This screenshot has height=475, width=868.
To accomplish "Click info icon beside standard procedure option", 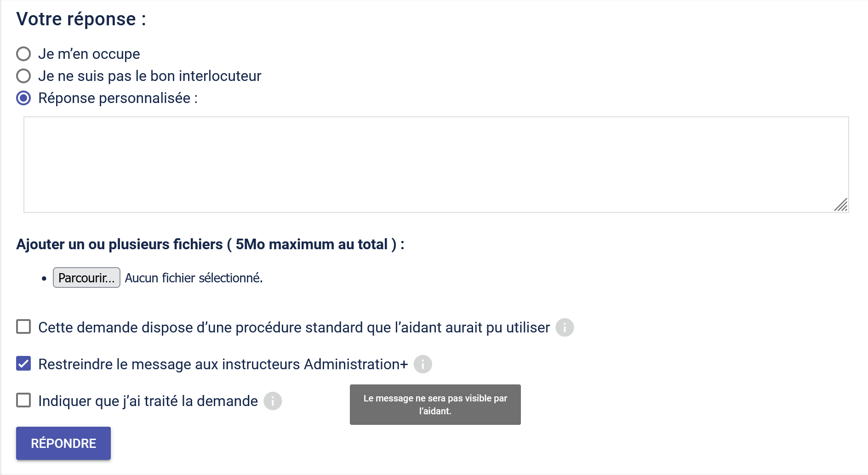I will pos(565,327).
